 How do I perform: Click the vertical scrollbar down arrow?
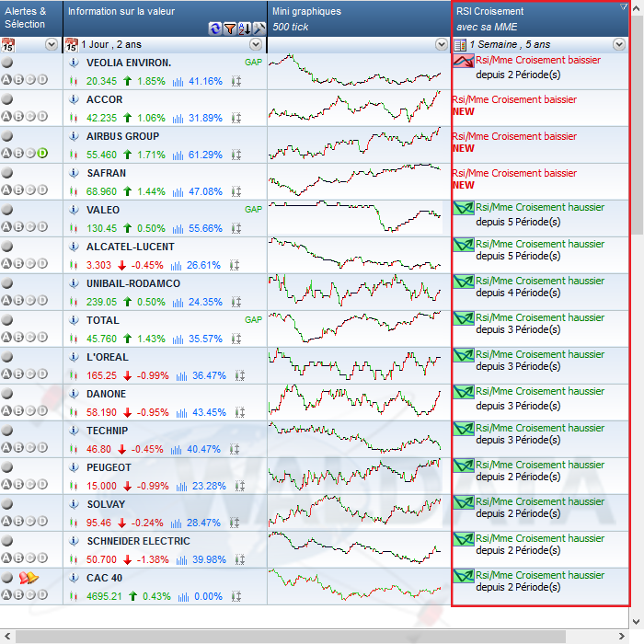637,621
